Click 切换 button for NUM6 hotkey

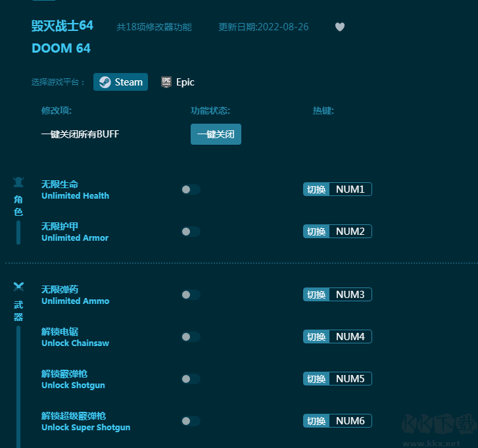tap(316, 421)
